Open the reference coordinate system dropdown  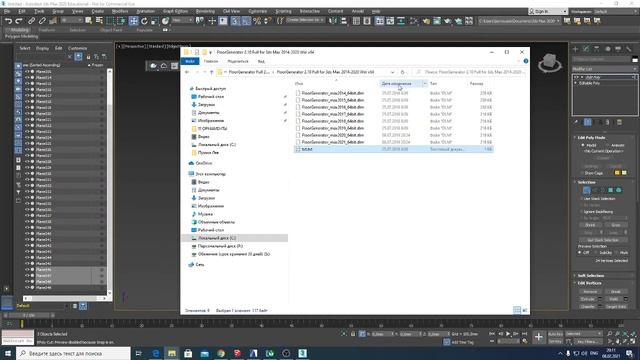pyautogui.click(x=182, y=20)
